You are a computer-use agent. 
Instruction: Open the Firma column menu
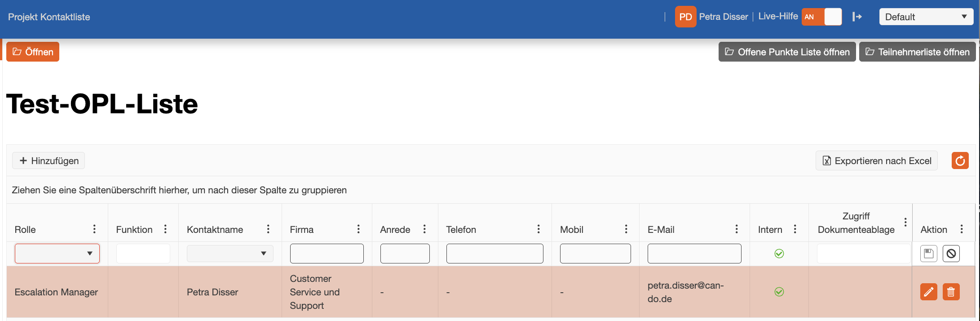click(358, 229)
